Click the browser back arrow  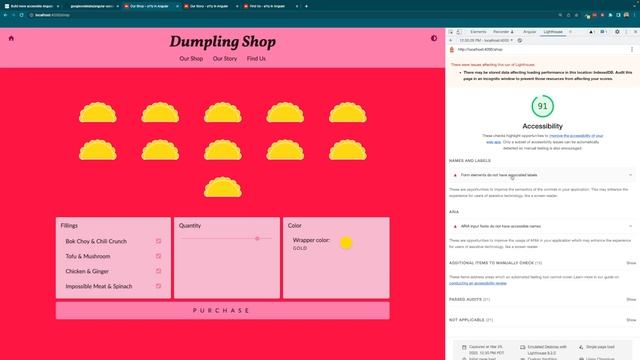tap(5, 15)
